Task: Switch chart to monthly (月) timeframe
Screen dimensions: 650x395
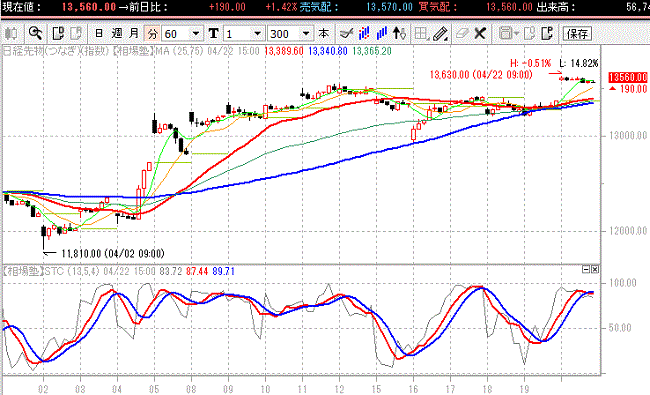Action: click(x=134, y=33)
